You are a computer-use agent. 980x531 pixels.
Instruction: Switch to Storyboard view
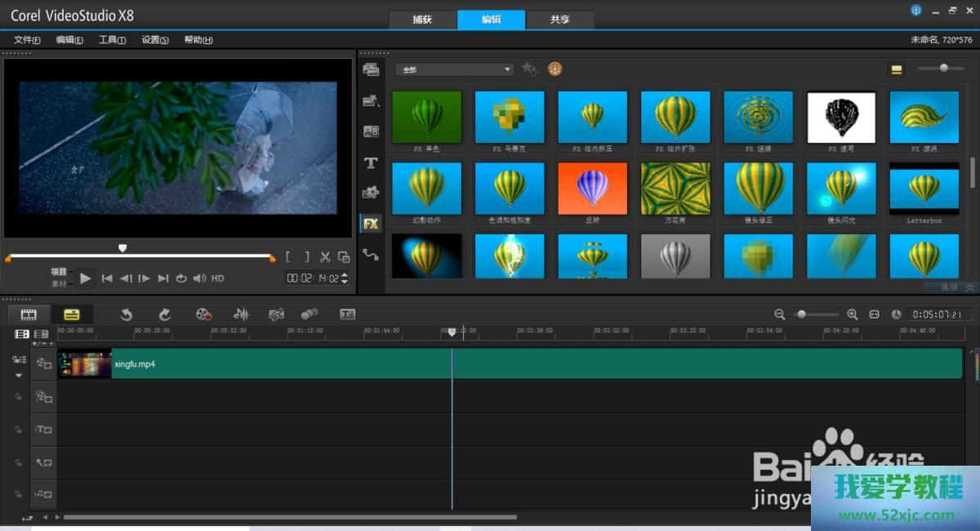point(29,315)
